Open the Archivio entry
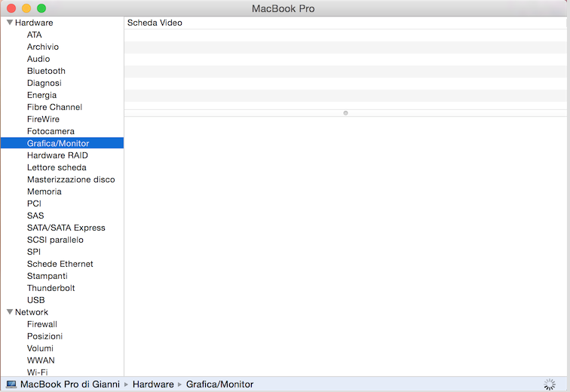Viewport: 570px width, 392px height. coord(42,47)
